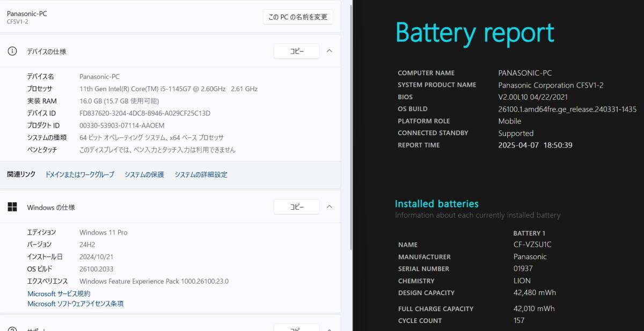The image size is (644, 331).
Task: Open システムの詳細設定 link
Action: pos(201,174)
